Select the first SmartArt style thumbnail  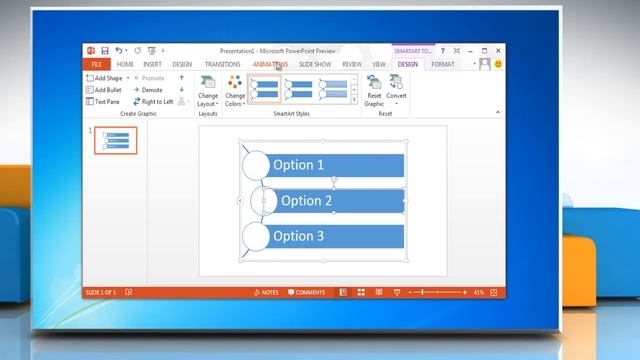pos(264,89)
